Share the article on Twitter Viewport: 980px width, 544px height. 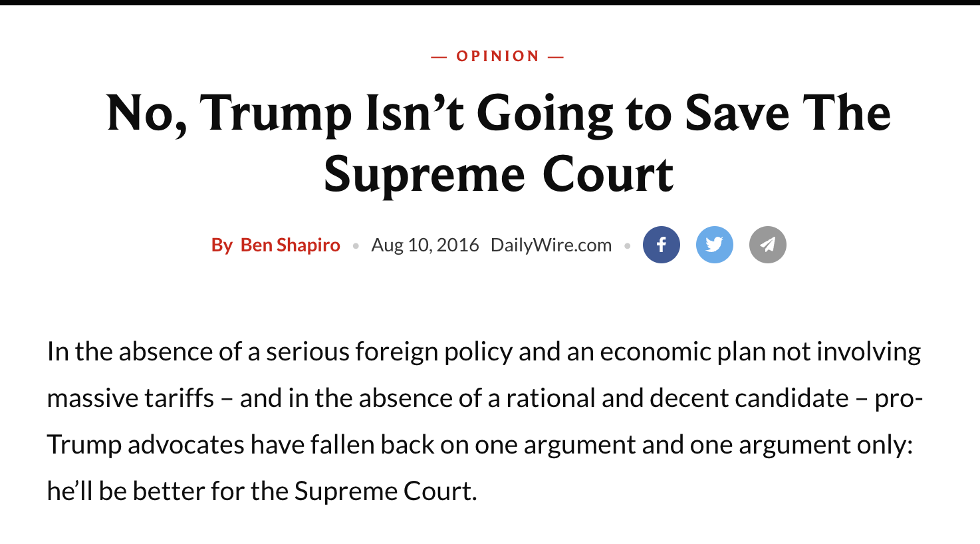pos(714,245)
